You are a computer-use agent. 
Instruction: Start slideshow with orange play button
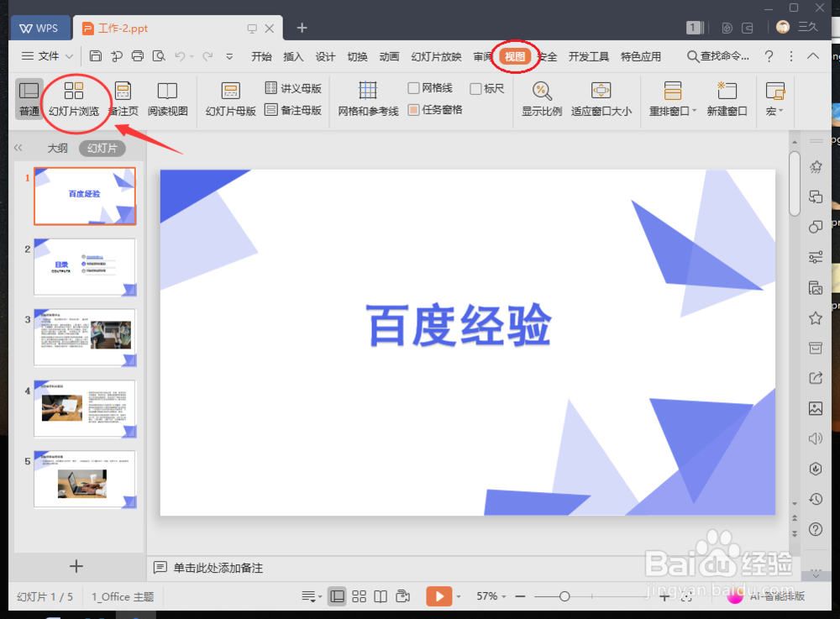click(x=438, y=596)
